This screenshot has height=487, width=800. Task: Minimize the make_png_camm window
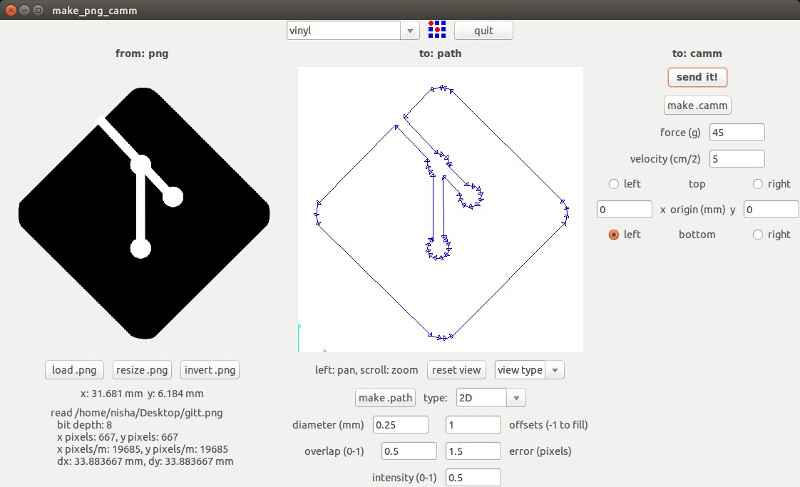(x=24, y=10)
